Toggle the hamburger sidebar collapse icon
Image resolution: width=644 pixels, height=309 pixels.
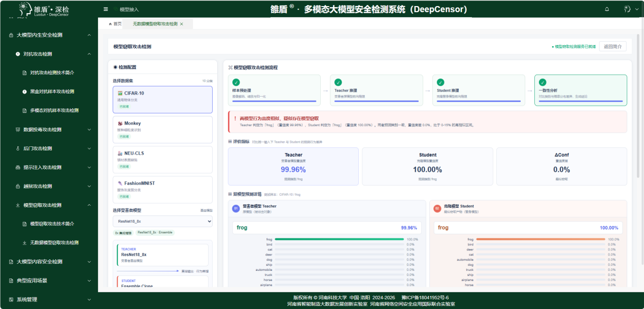(106, 9)
